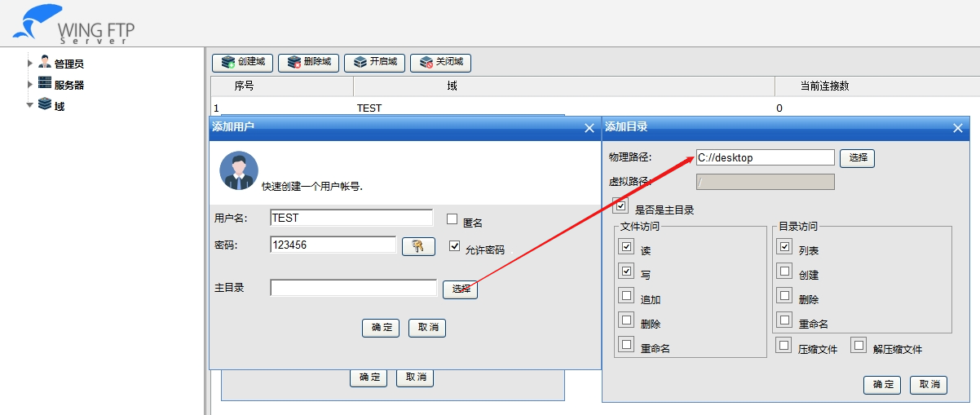Screen dimensions: 980x415
Task: Confirm 添加目录 dialog with 确定
Action: point(882,385)
